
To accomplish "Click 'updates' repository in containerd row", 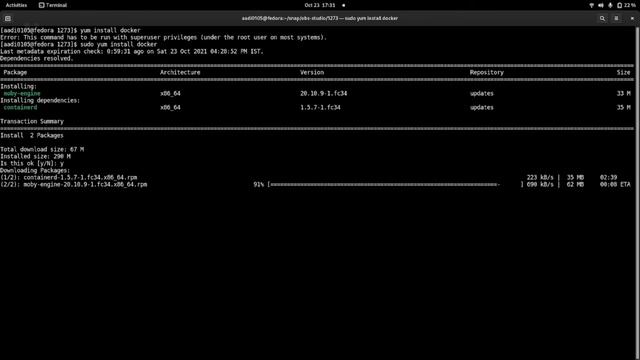I will (x=482, y=107).
